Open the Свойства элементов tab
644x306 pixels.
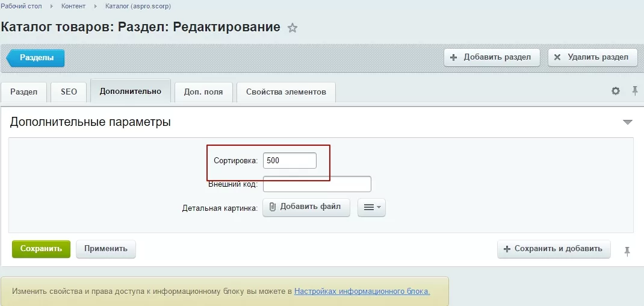coord(286,92)
